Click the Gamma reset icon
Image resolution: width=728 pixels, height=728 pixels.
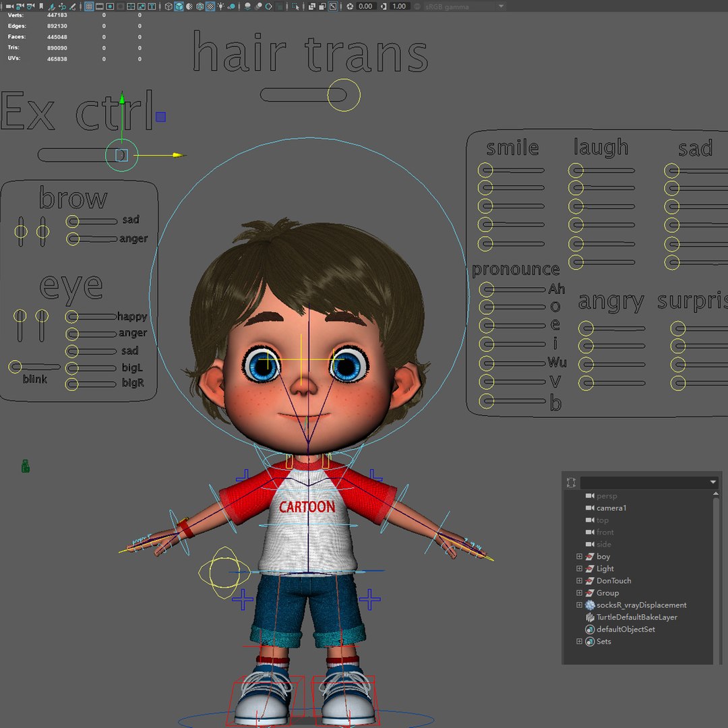384,7
